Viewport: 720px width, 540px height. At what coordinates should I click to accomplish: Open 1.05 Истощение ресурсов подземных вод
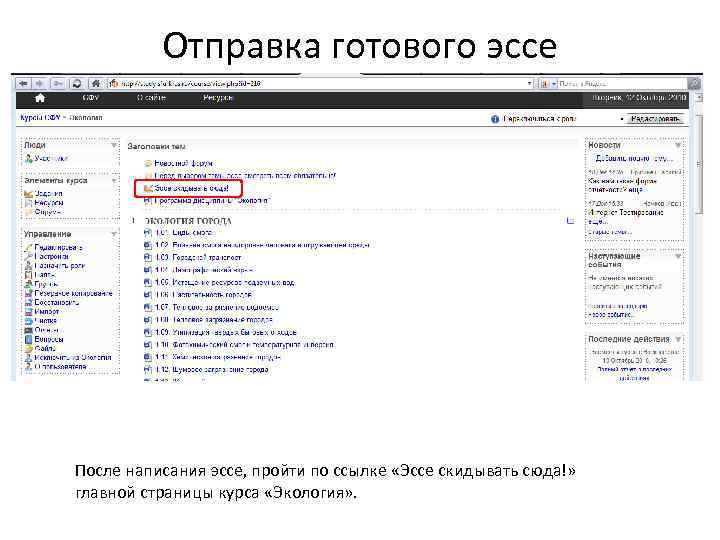click(x=225, y=282)
